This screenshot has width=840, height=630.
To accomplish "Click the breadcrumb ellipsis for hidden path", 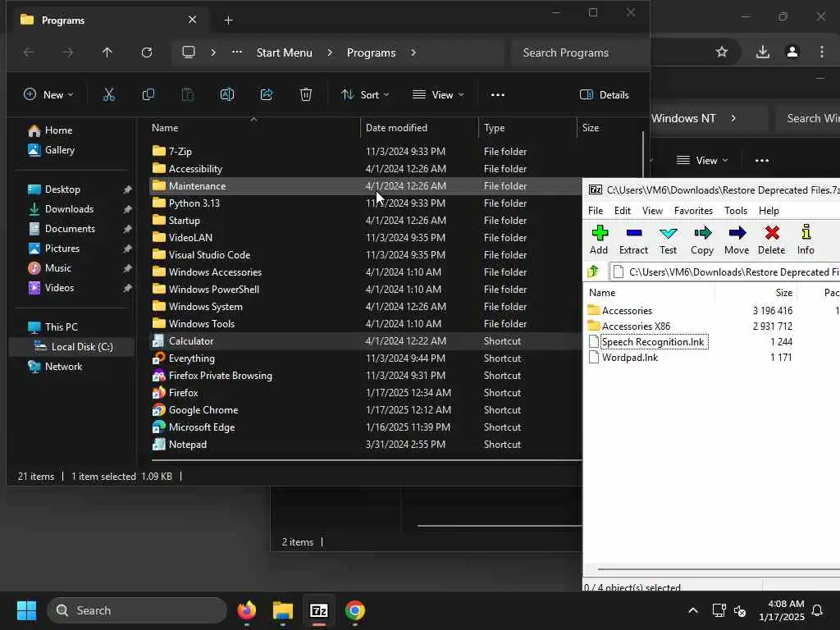I will (x=237, y=52).
